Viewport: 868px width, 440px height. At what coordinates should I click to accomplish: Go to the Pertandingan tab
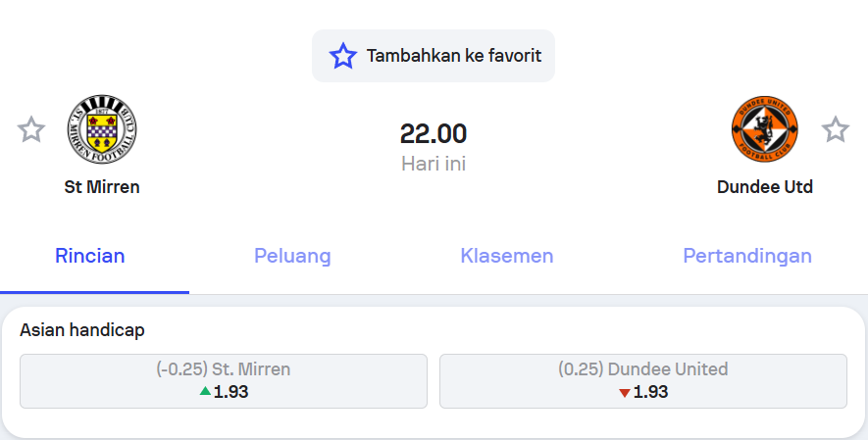pos(747,256)
